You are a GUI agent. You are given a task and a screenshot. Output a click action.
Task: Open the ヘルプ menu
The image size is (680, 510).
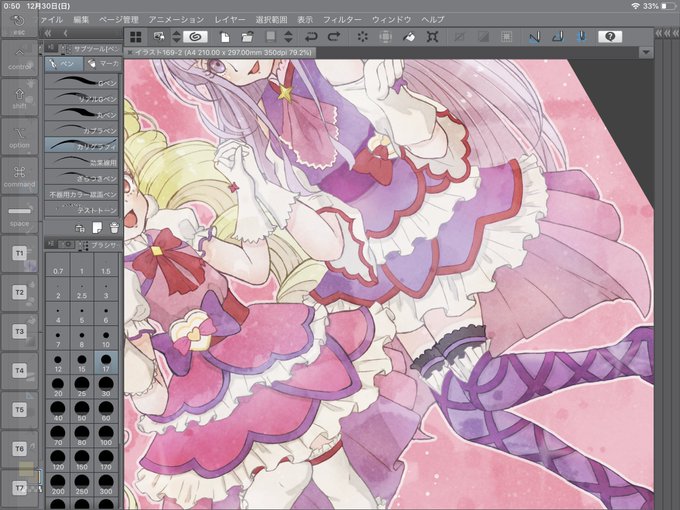coord(433,20)
